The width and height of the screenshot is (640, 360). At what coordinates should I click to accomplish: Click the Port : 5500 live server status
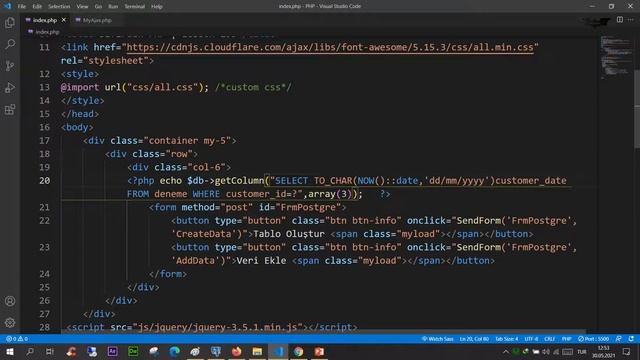pos(593,339)
